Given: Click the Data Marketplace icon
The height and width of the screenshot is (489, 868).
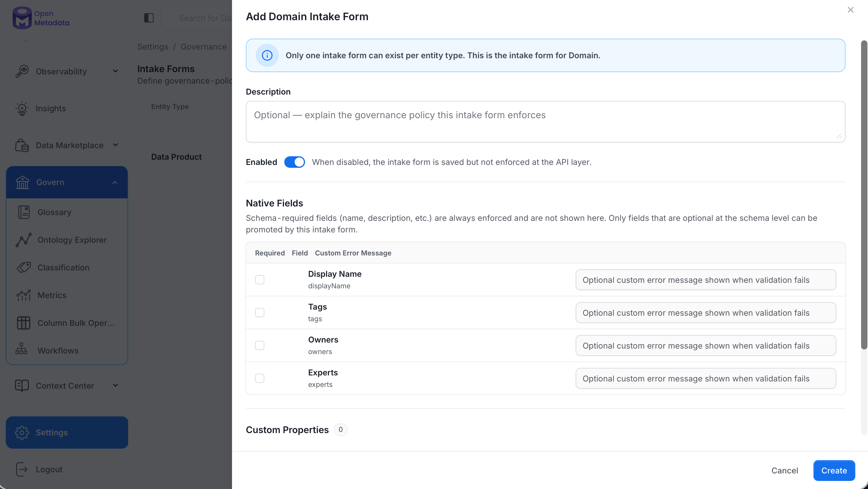Looking at the screenshot, I should 22,145.
